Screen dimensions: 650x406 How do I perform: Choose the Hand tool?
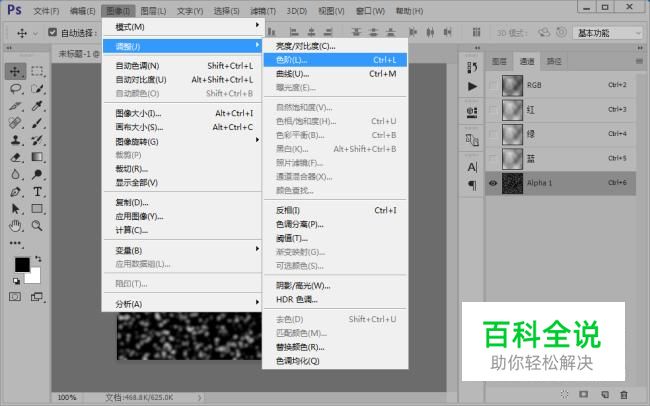[x=16, y=225]
